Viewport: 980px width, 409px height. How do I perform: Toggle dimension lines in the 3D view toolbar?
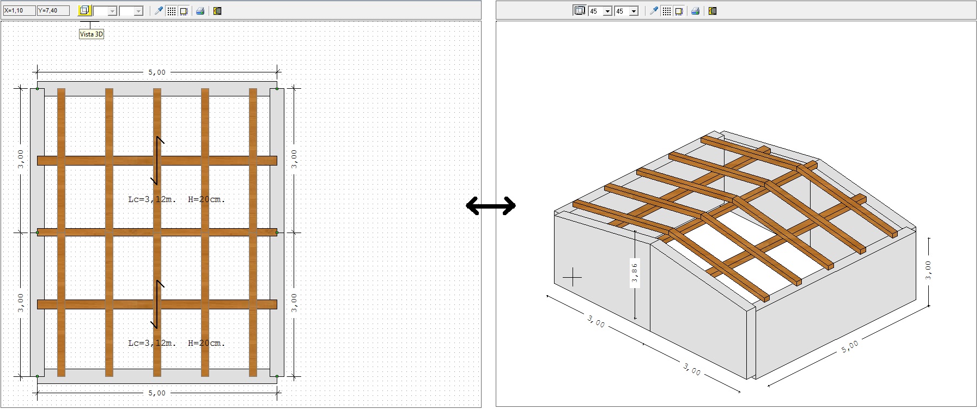[x=679, y=11]
